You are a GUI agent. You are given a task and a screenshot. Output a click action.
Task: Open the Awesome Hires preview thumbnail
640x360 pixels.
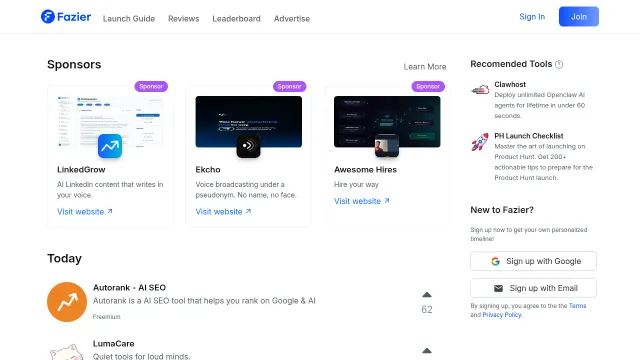tap(387, 122)
